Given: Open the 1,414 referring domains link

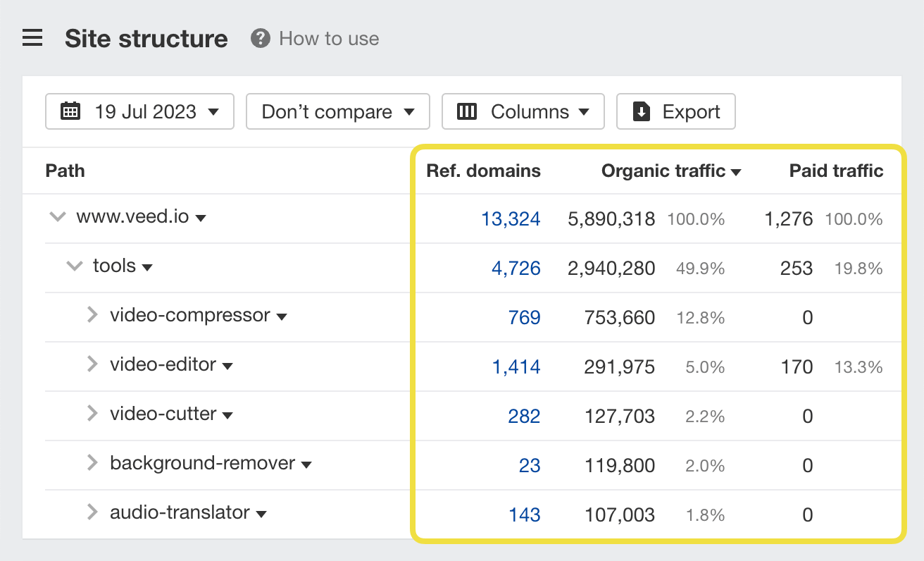Looking at the screenshot, I should [x=516, y=366].
